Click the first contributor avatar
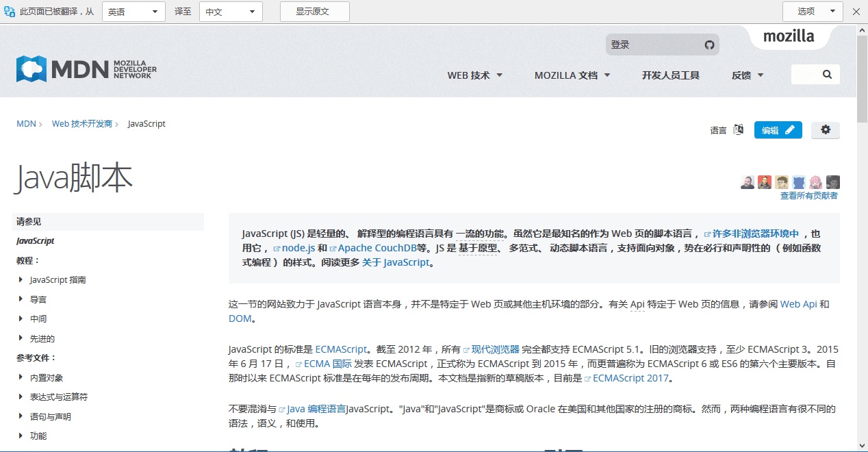868x452 pixels. coord(748,182)
